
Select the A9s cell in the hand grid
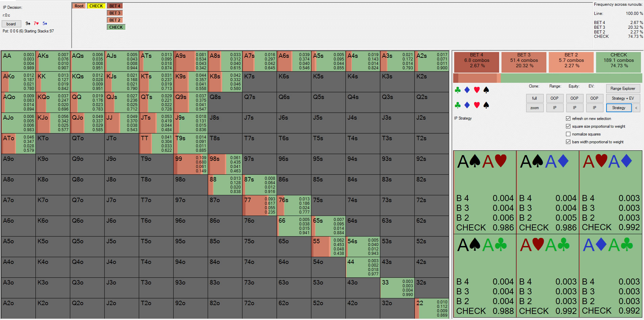click(190, 61)
